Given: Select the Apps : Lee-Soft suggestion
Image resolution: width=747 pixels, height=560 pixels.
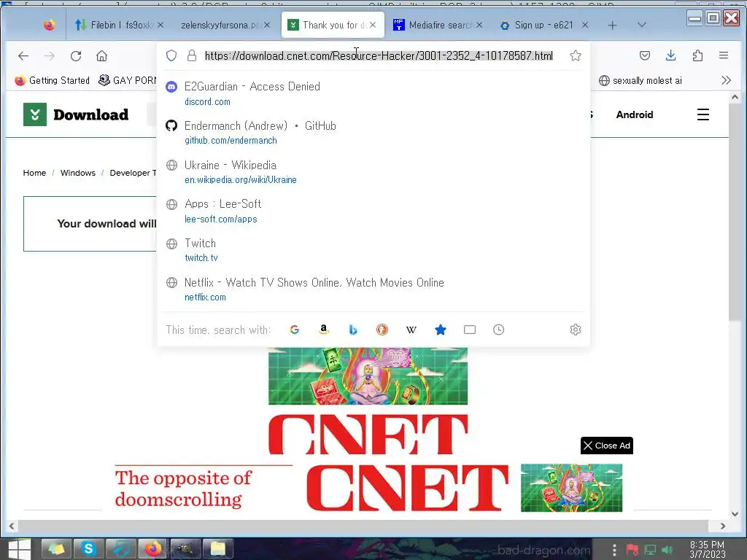Looking at the screenshot, I should coord(373,211).
